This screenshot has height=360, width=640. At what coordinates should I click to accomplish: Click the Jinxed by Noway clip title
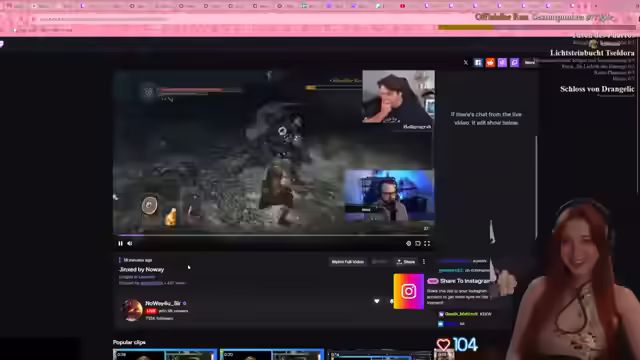tap(142, 269)
